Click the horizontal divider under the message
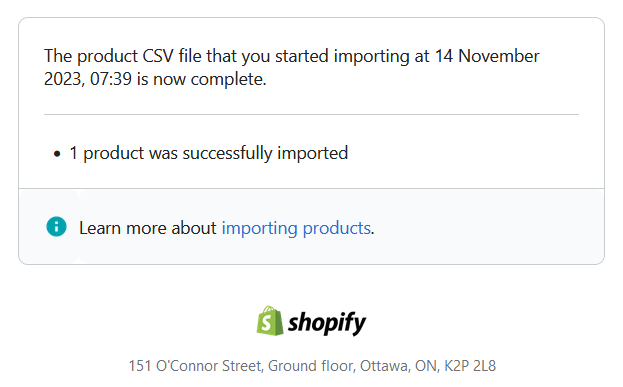This screenshot has width=623, height=387. (311, 114)
